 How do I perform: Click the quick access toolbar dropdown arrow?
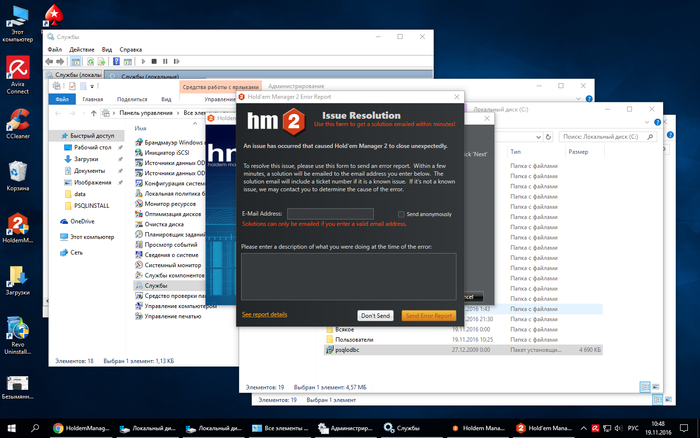click(92, 86)
